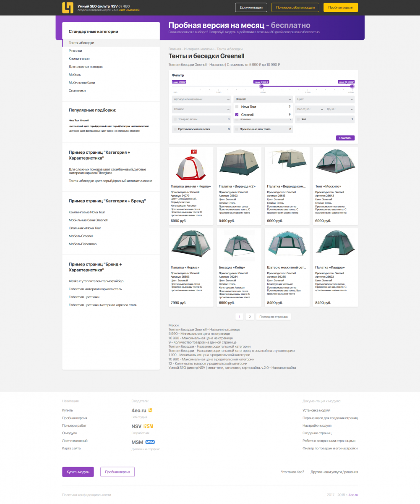Click Что такое 4eo? footer link
420x504 pixels.
click(x=292, y=472)
